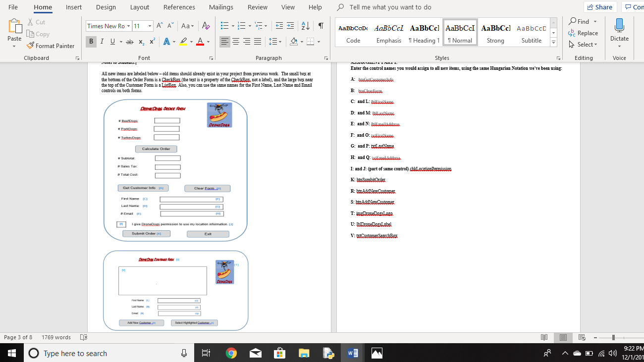Expand the bullet library arrow

tap(232, 26)
